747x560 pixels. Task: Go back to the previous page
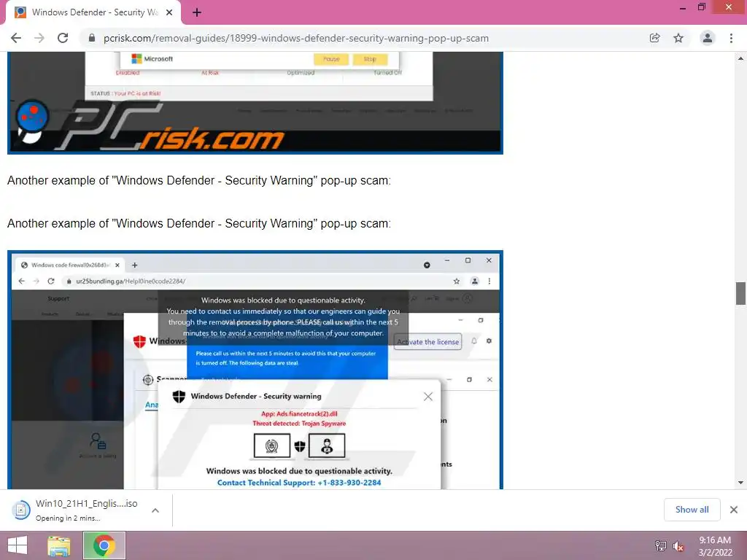tap(16, 38)
